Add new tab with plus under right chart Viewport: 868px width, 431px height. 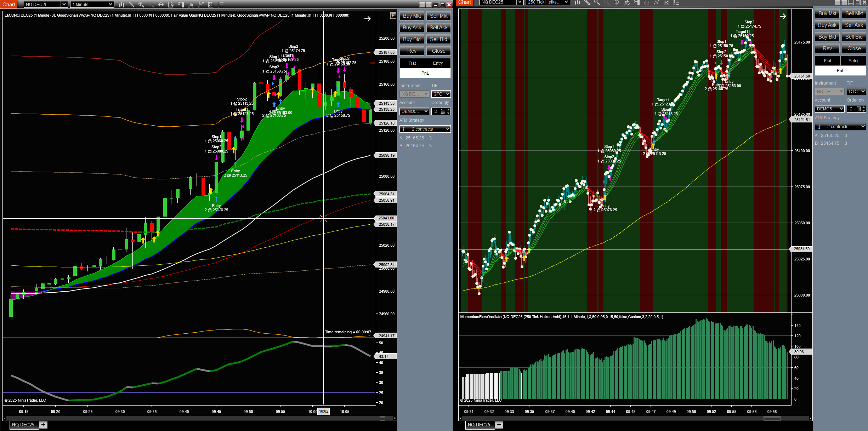click(499, 425)
